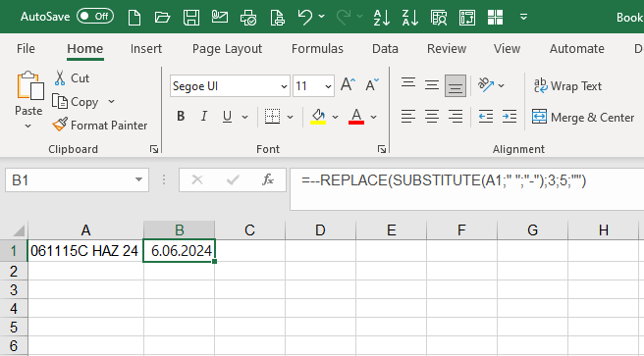The height and width of the screenshot is (356, 644).
Task: Click the table-with-magnifier icon in Quick Access
Action: coord(439,18)
